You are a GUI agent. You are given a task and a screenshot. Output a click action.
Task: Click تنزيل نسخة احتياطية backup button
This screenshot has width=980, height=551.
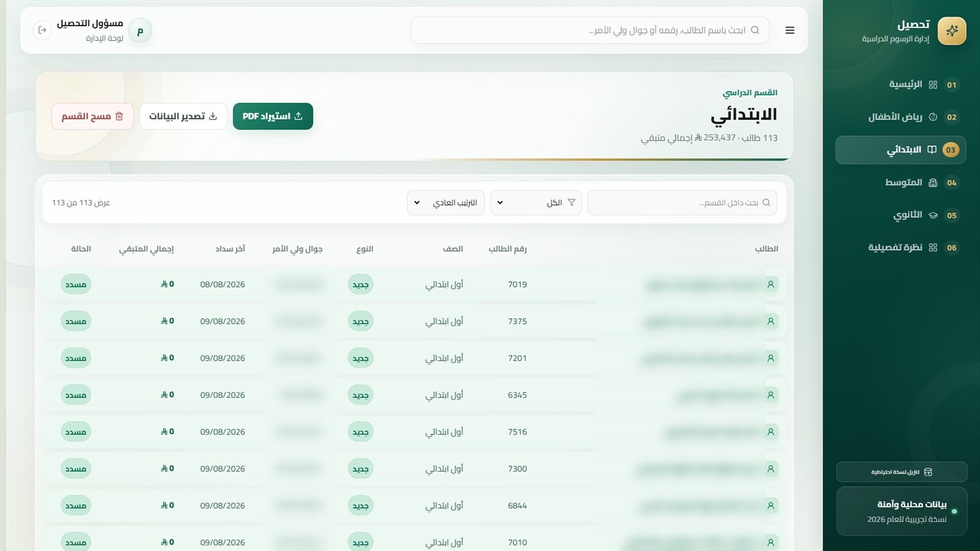tap(902, 472)
